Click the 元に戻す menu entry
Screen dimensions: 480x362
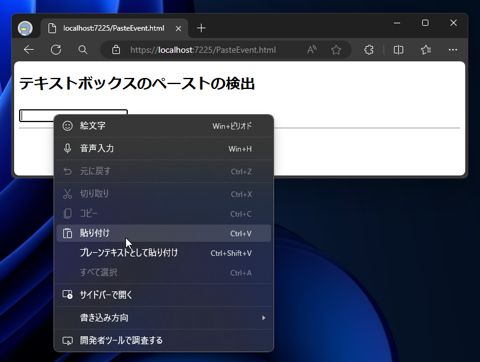[164, 171]
